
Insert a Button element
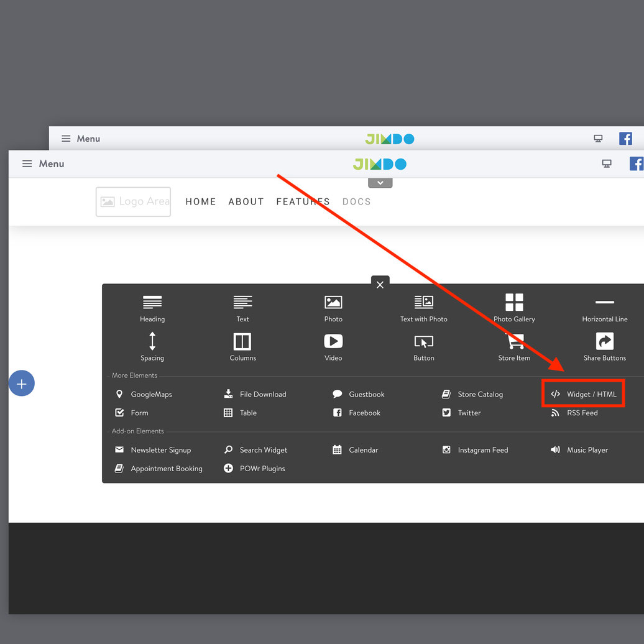click(x=423, y=348)
